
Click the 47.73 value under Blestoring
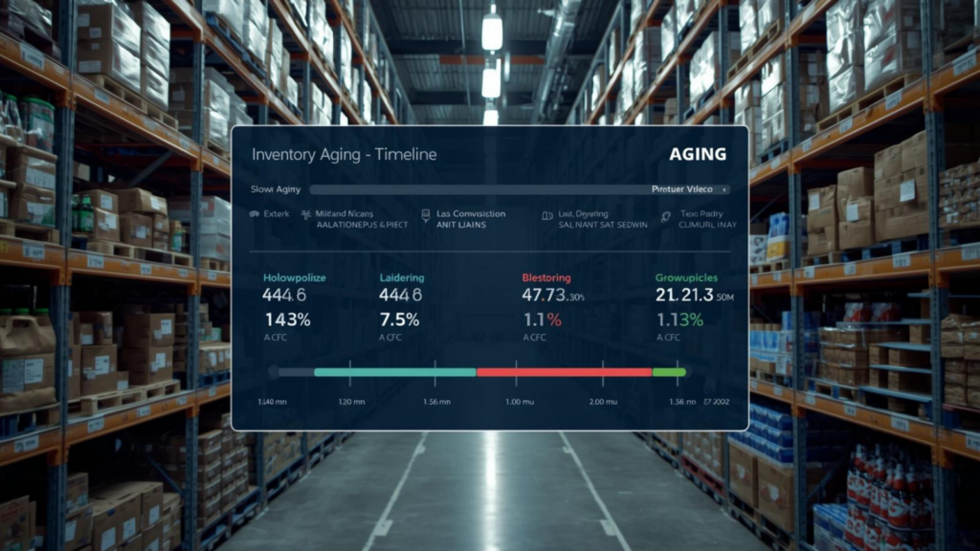(544, 295)
